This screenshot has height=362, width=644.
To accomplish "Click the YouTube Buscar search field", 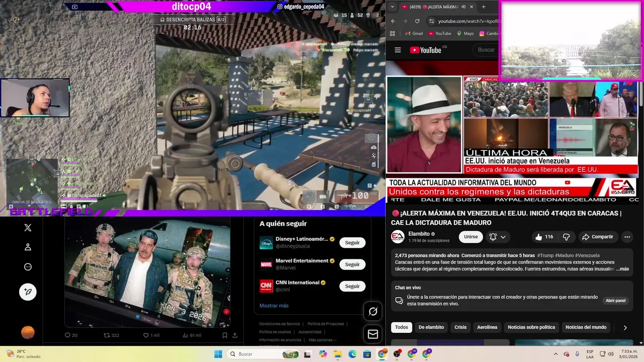I will click(486, 50).
